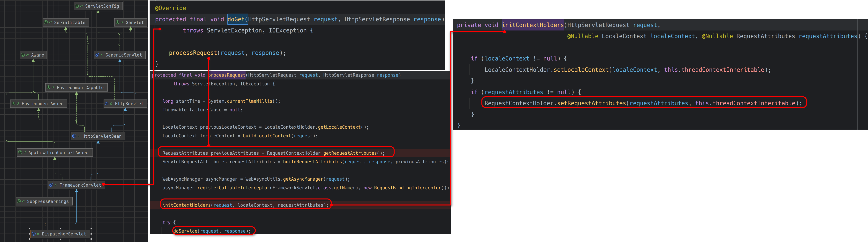Select the ServletConfig label in diagram
The image size is (868, 242).
[102, 6]
